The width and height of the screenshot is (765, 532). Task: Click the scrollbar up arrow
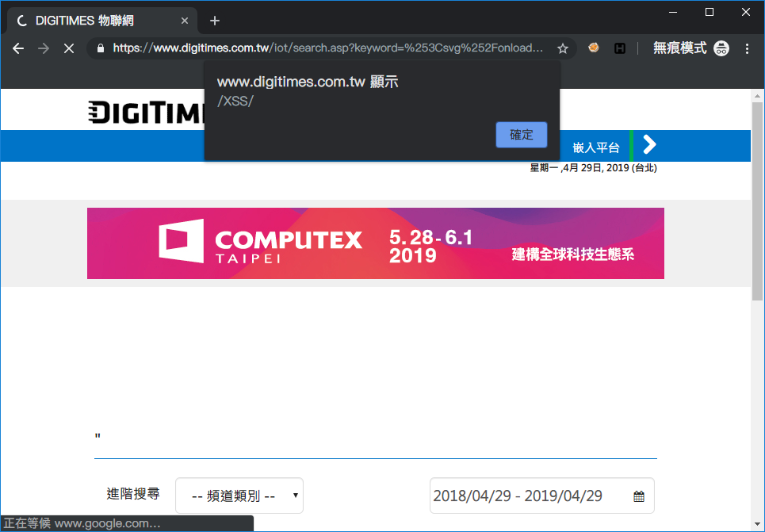tap(757, 96)
